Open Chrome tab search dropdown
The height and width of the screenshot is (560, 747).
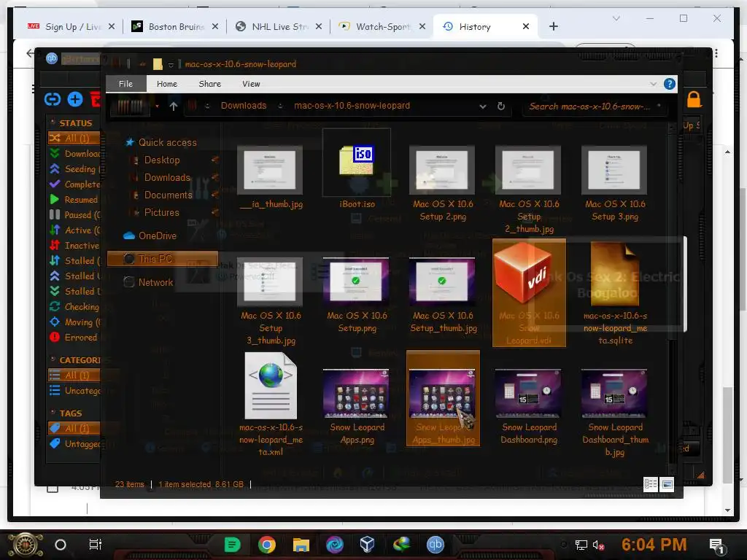(x=616, y=18)
